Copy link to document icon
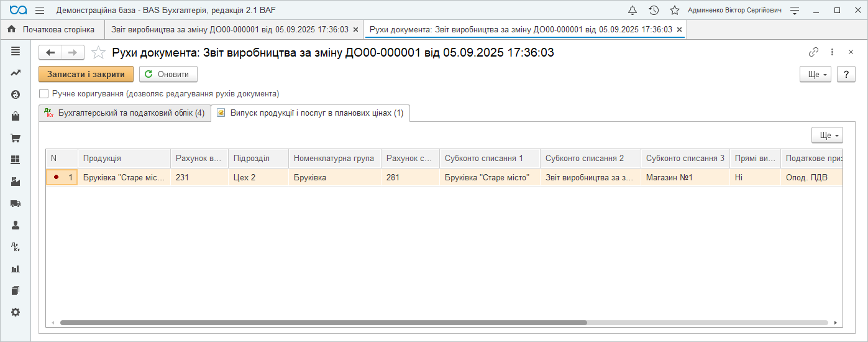 coord(813,52)
